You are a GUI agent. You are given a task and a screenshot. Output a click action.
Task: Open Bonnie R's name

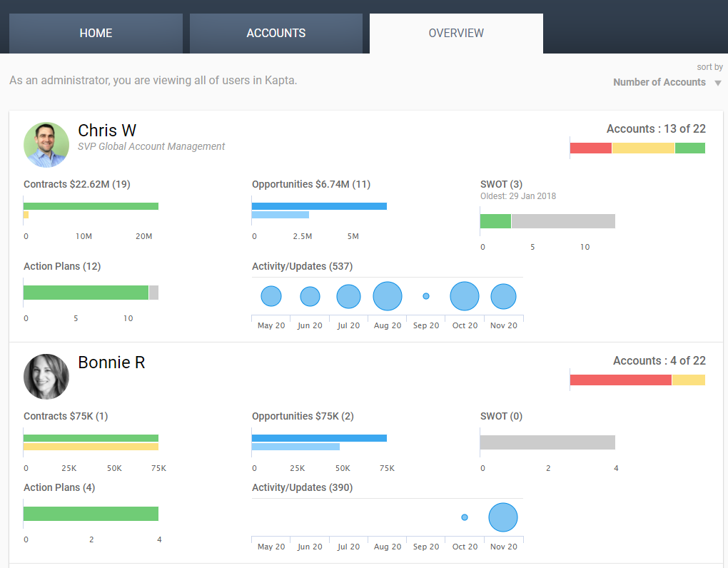(x=111, y=362)
